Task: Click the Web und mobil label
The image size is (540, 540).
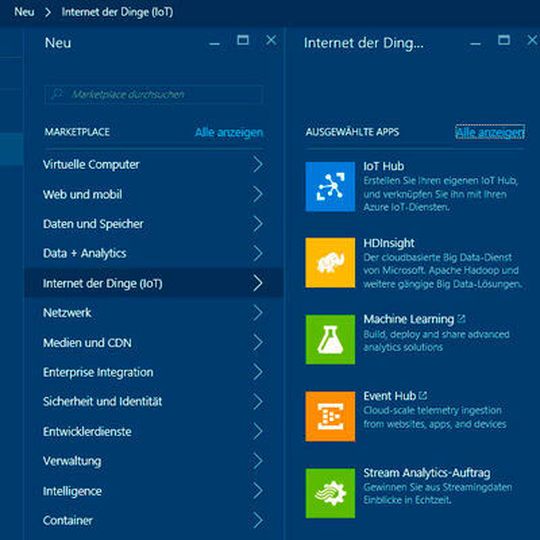Action: 83,194
